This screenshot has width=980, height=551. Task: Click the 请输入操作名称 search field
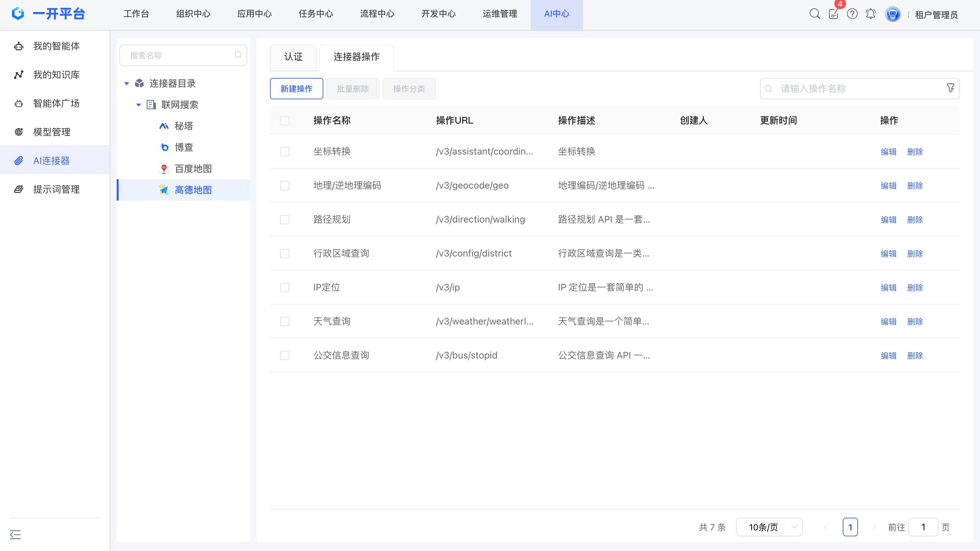point(856,89)
